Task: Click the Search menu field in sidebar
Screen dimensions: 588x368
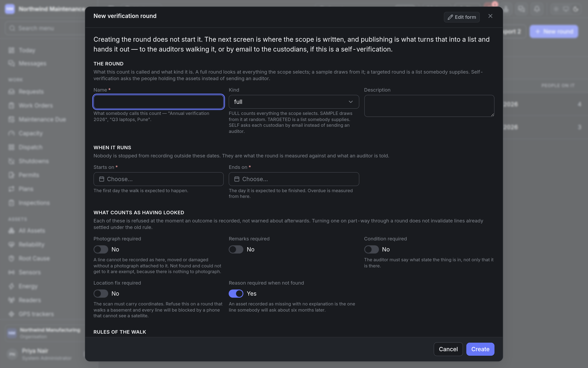Action: coord(45,28)
